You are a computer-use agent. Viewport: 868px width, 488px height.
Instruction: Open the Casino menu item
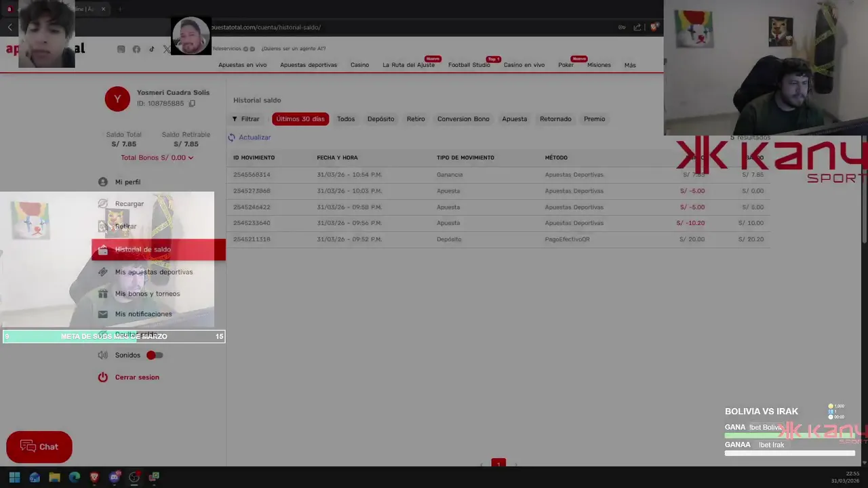pos(359,65)
